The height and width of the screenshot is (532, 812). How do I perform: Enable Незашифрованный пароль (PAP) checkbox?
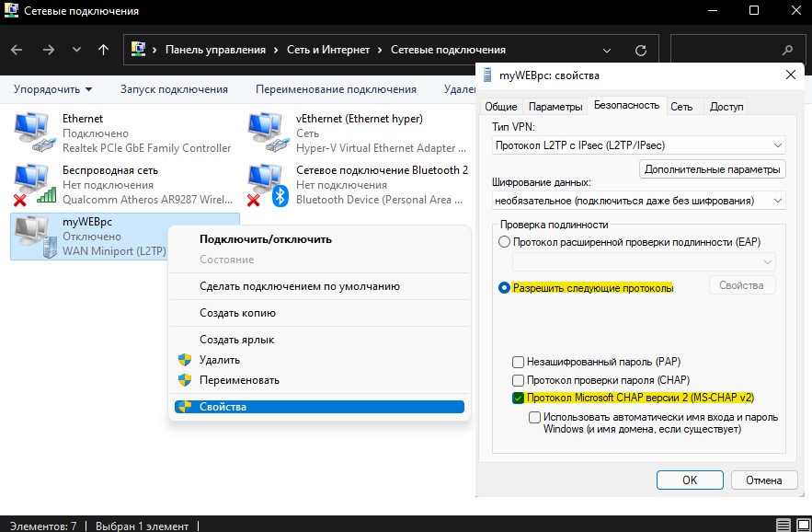[518, 362]
